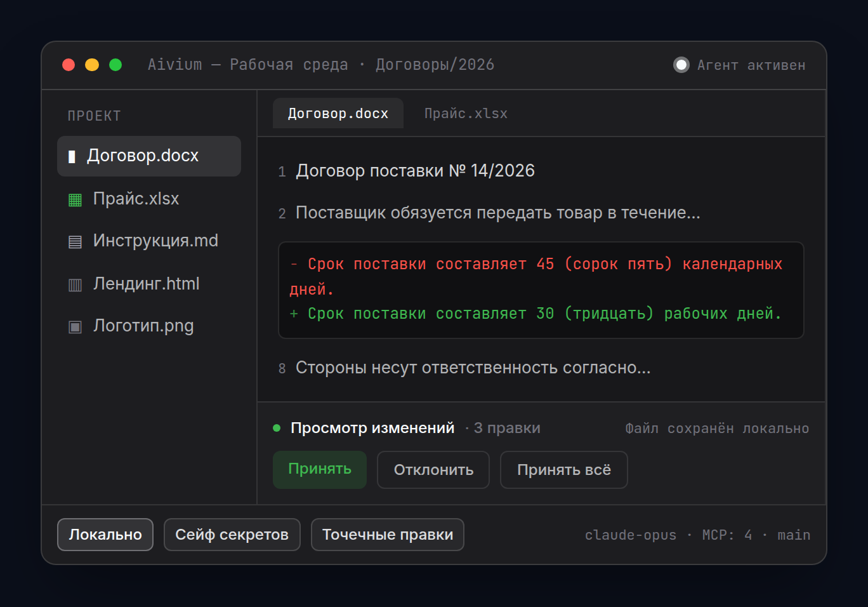Click the icon next to Лендинг.html
Image resolution: width=868 pixels, height=607 pixels.
(x=75, y=284)
